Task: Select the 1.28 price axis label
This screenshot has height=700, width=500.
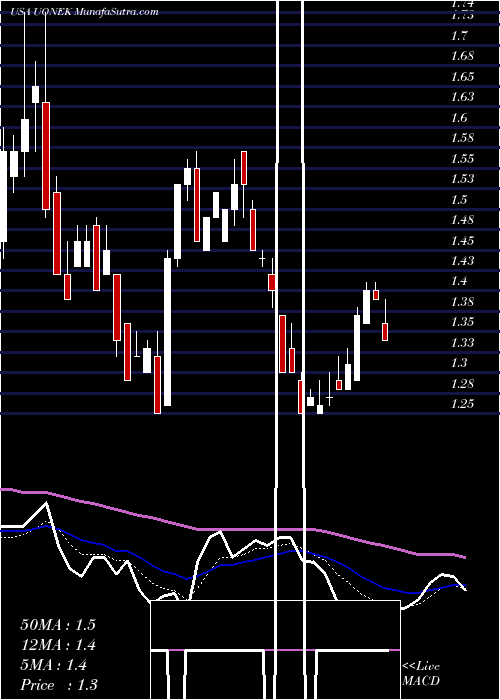Action: click(462, 383)
